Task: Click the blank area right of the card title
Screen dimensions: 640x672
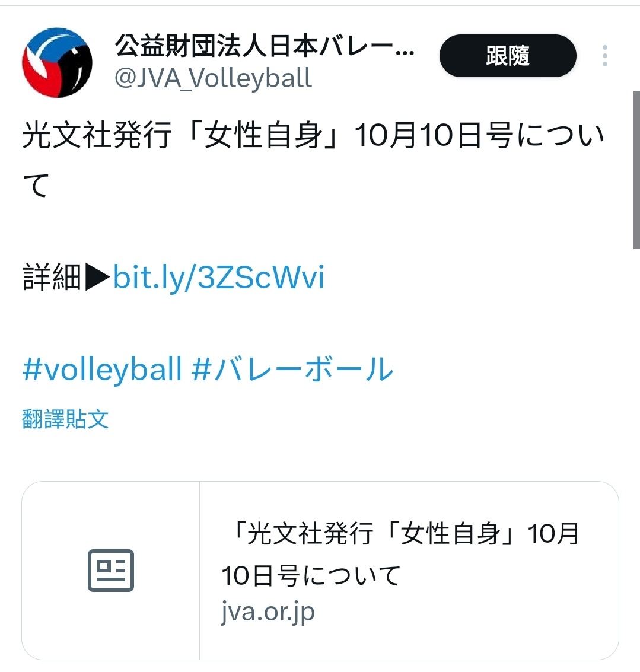Action: point(599,534)
